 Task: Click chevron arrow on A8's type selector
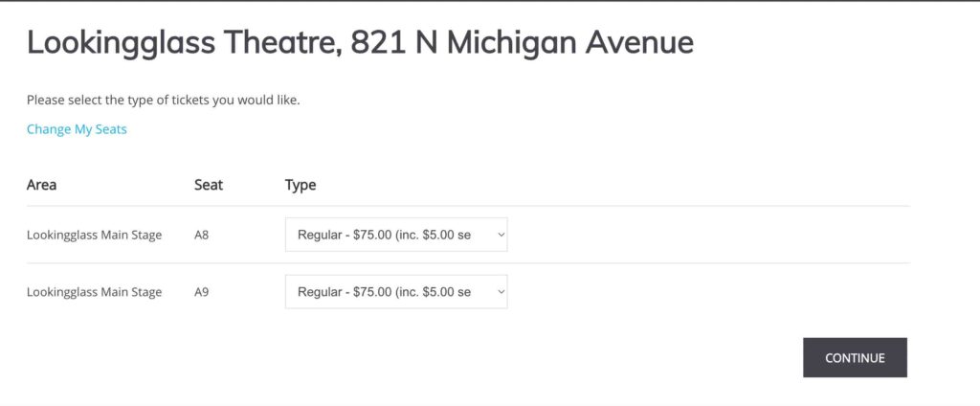pos(500,235)
